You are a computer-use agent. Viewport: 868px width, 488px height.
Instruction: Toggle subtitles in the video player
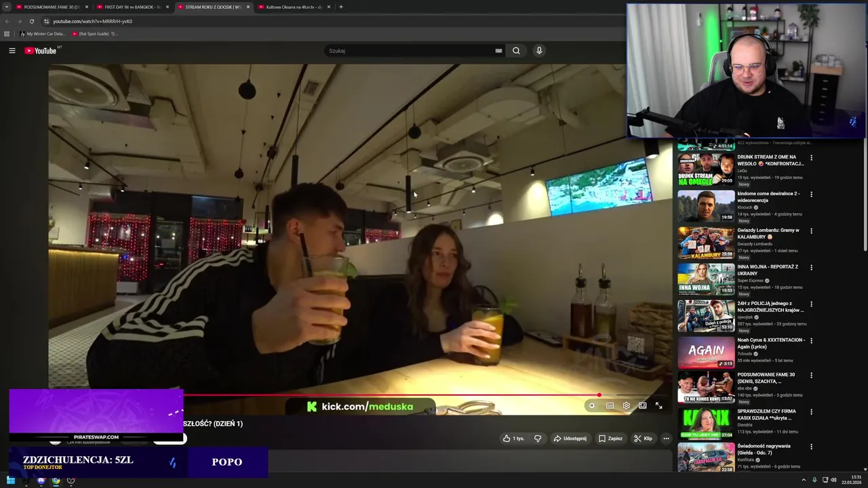click(x=610, y=406)
